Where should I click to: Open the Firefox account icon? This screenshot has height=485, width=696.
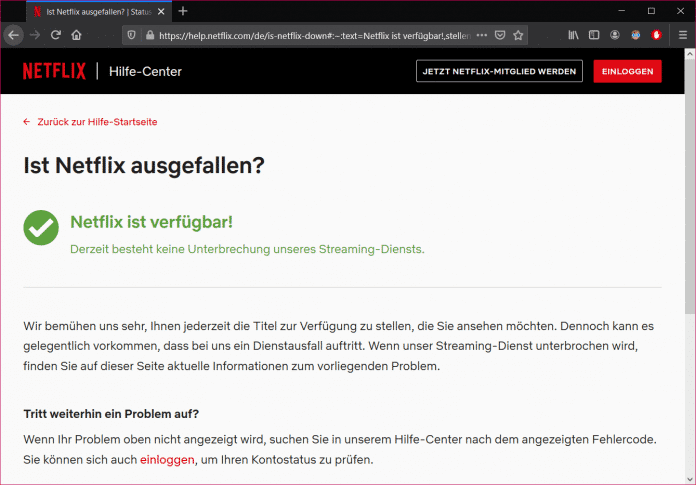[615, 35]
